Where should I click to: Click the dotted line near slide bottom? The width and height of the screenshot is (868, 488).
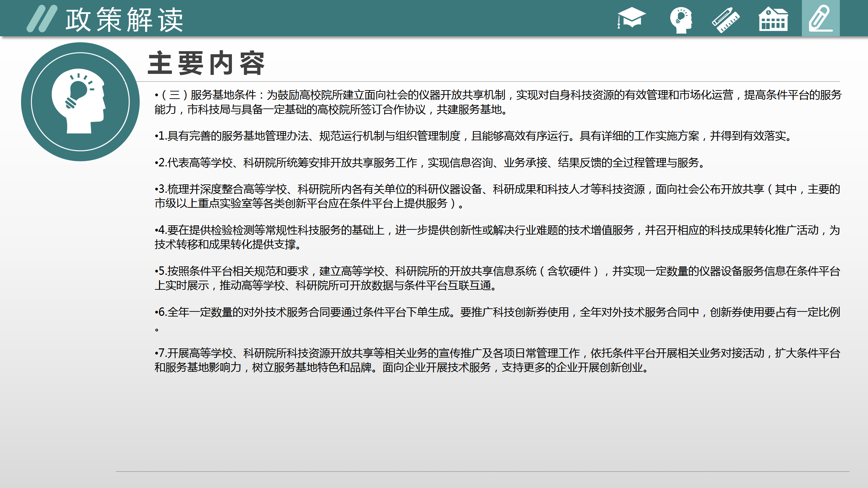482,471
